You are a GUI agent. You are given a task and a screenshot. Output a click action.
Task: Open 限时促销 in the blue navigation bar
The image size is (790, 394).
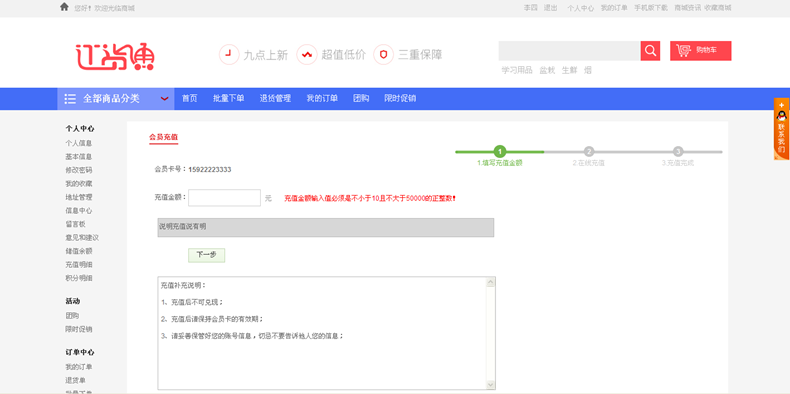click(x=400, y=99)
